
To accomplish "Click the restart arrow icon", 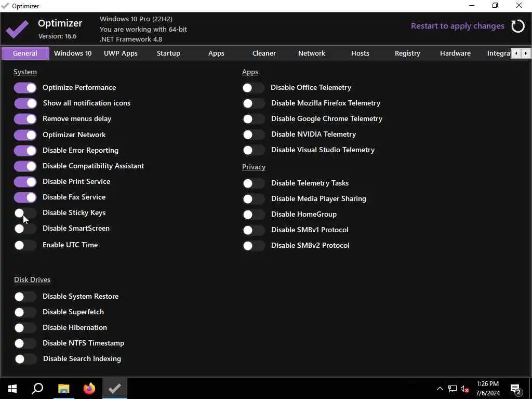I will pyautogui.click(x=518, y=26).
